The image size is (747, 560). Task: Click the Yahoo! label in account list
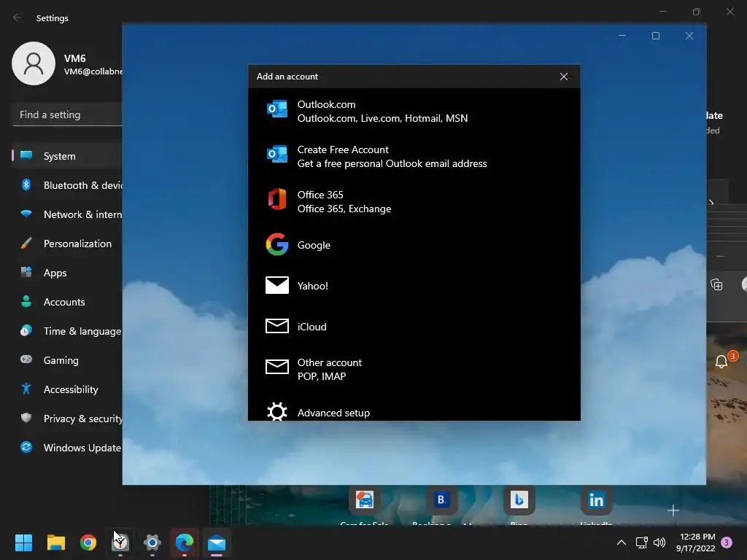pos(312,286)
